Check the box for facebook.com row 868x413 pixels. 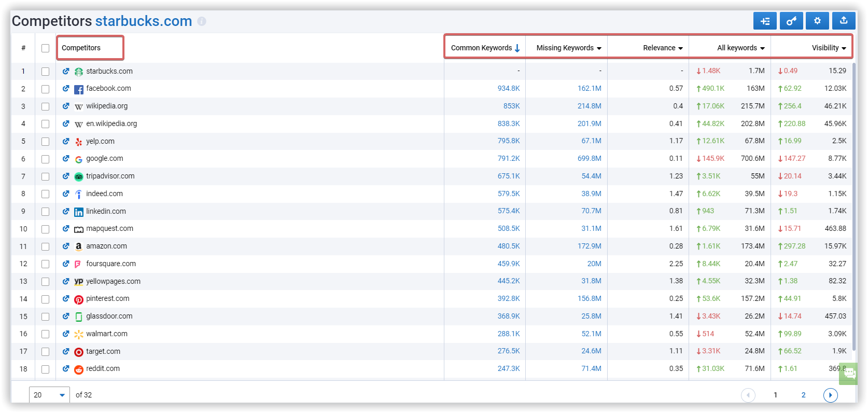point(45,89)
